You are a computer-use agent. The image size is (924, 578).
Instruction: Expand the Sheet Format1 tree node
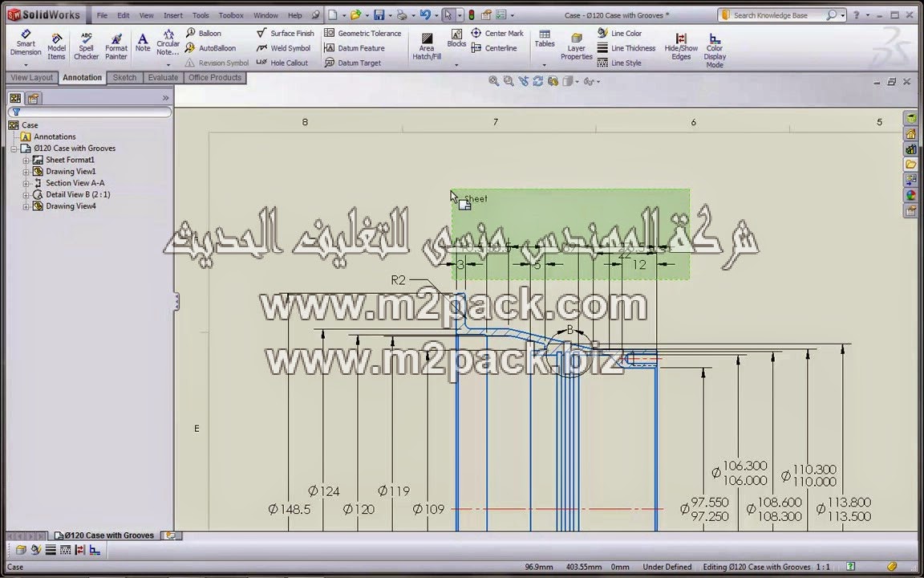tap(26, 160)
